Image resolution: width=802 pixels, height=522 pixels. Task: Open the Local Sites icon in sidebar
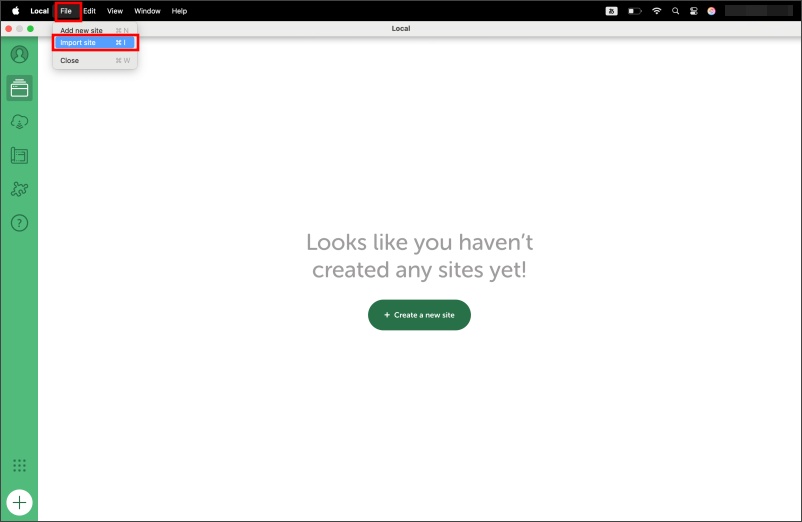(19, 88)
